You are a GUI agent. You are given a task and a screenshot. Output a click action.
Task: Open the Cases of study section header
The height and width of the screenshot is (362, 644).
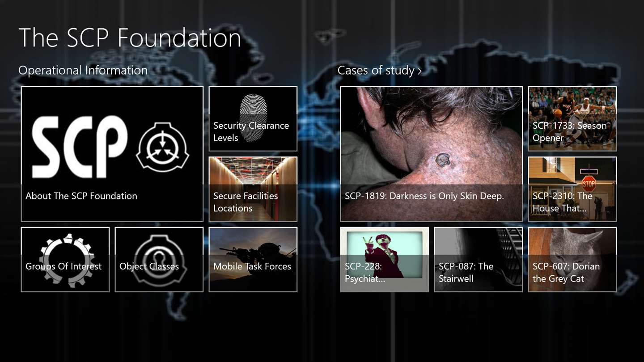(380, 71)
